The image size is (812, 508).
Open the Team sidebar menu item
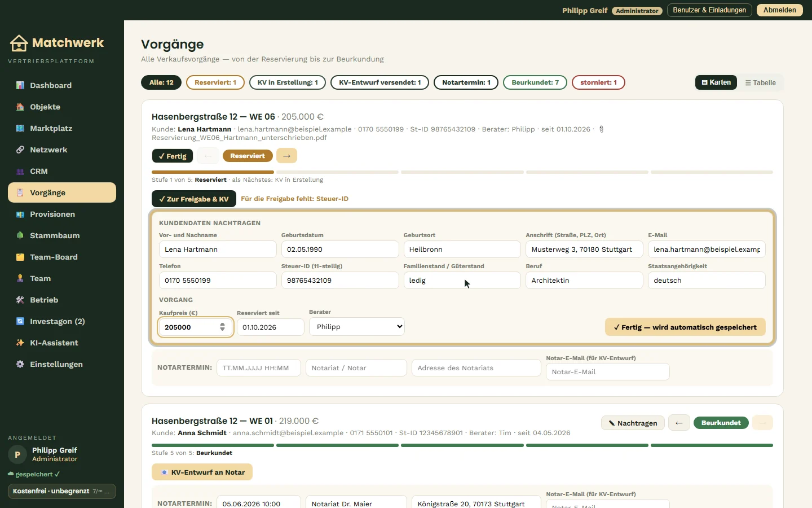62,278
